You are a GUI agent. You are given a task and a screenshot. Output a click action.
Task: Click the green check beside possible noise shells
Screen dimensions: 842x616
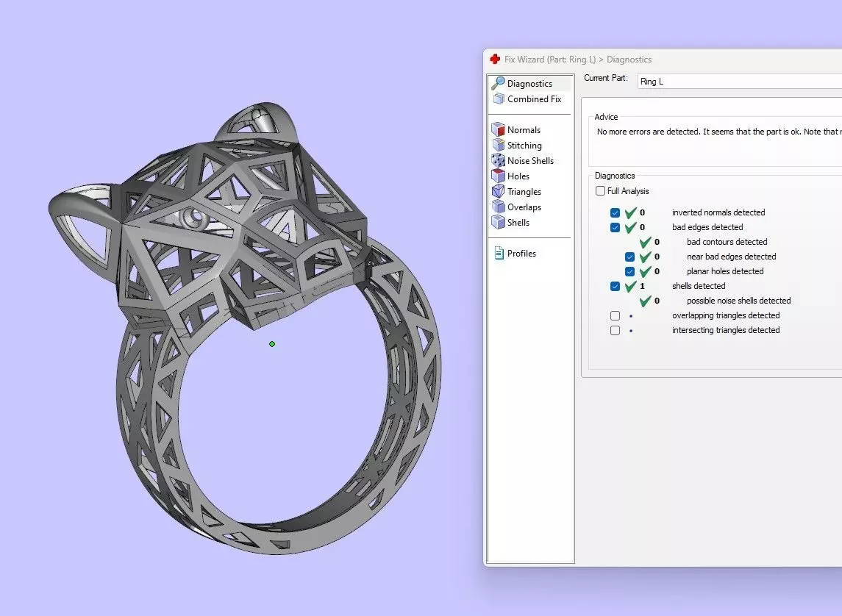point(645,301)
